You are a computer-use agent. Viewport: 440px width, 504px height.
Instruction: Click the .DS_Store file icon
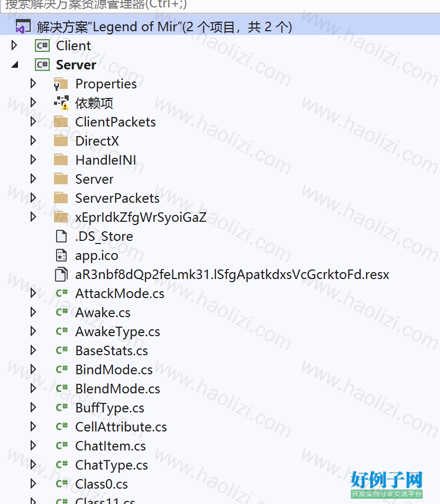pos(61,236)
